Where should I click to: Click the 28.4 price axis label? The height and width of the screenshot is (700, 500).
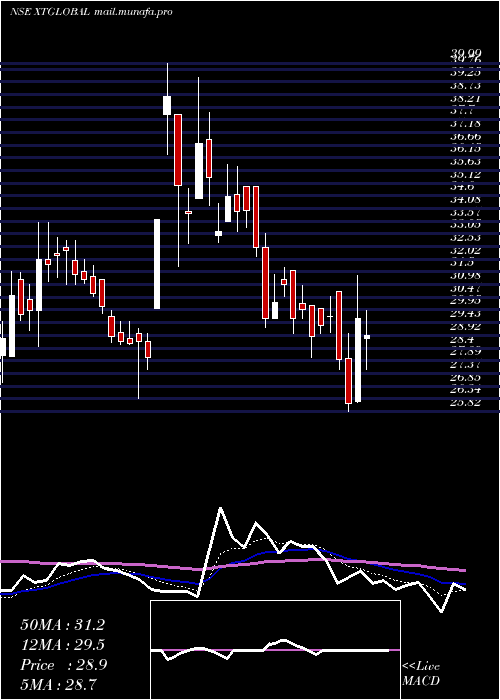[x=462, y=340]
